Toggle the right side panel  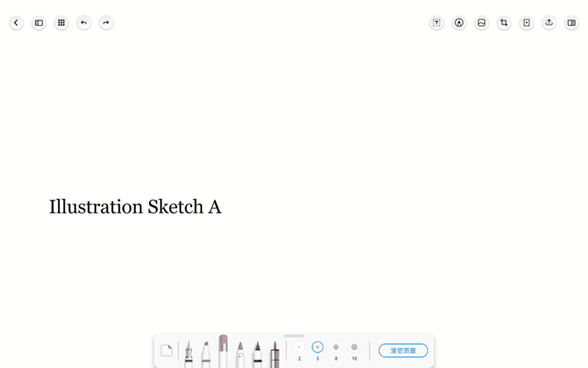[571, 23]
